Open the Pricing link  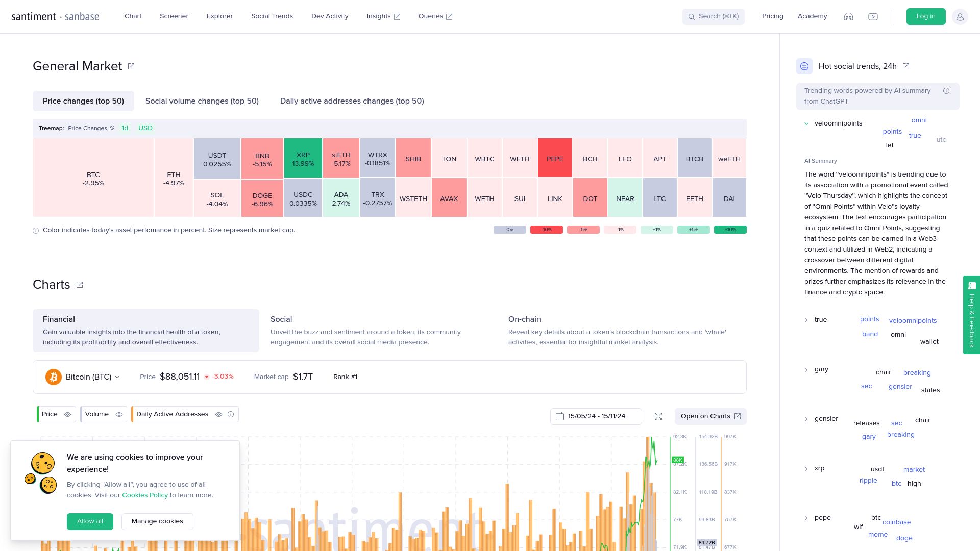point(772,16)
